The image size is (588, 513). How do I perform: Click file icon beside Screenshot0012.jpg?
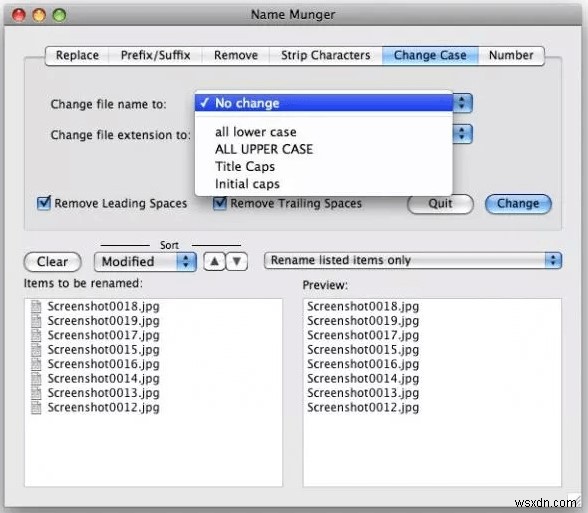coord(36,407)
